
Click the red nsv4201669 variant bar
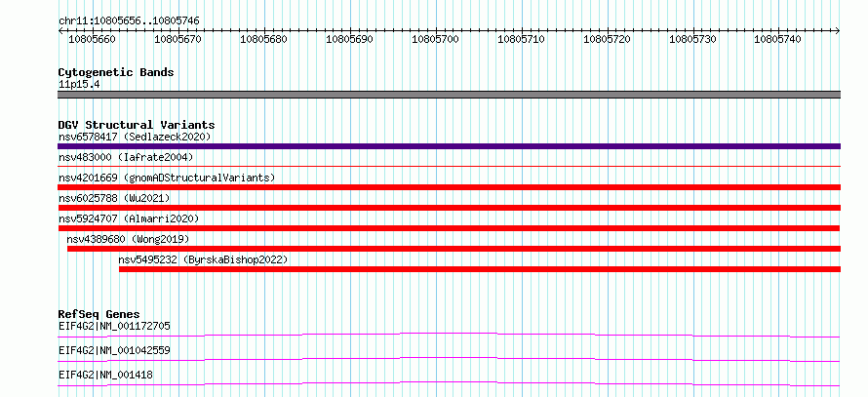coord(449,187)
